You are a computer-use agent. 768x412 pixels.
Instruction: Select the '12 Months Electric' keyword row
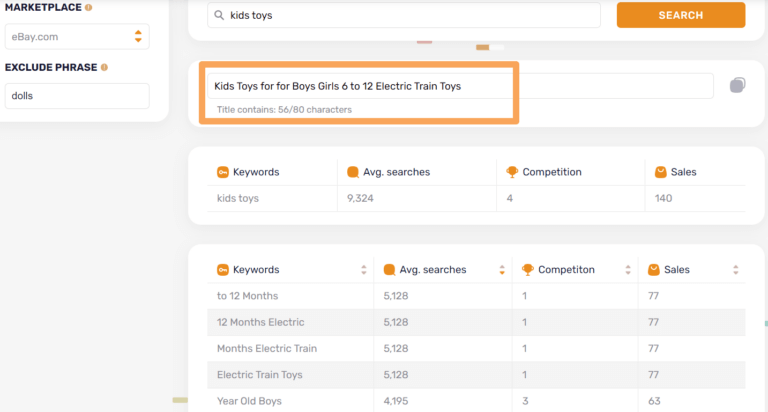[x=476, y=322]
